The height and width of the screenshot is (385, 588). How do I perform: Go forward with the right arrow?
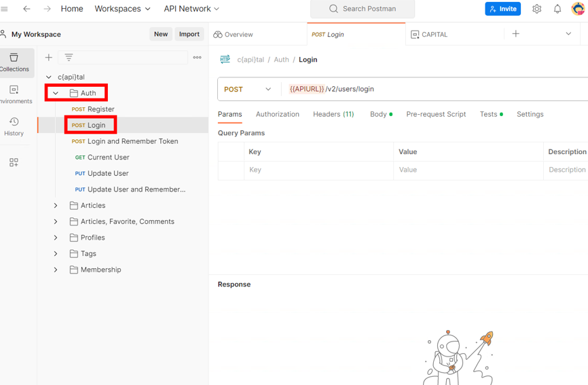pos(47,9)
